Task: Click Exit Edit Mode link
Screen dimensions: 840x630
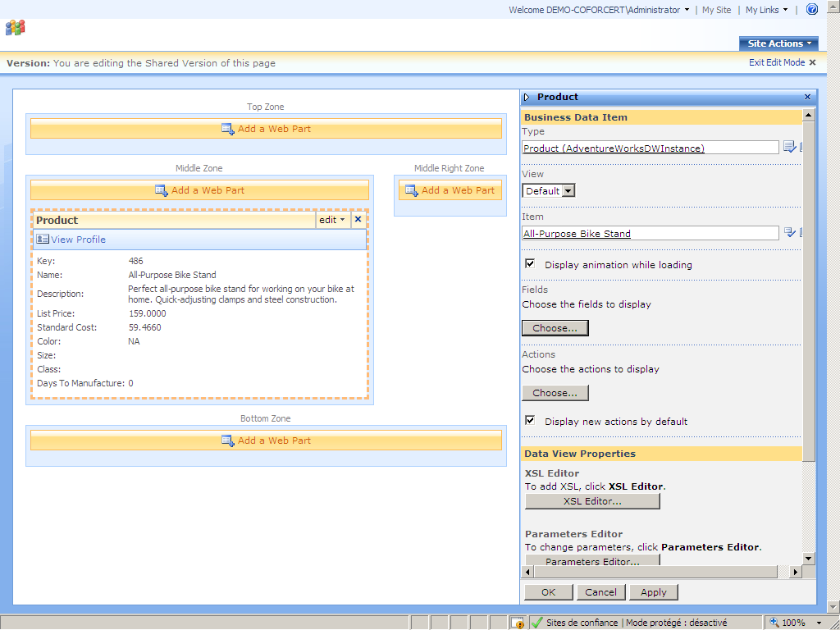Action: [x=782, y=62]
